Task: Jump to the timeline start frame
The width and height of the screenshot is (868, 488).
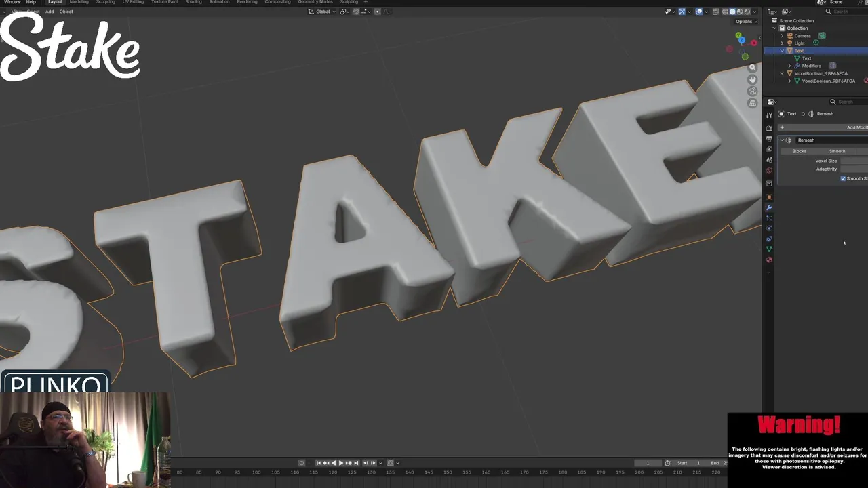Action: point(318,463)
